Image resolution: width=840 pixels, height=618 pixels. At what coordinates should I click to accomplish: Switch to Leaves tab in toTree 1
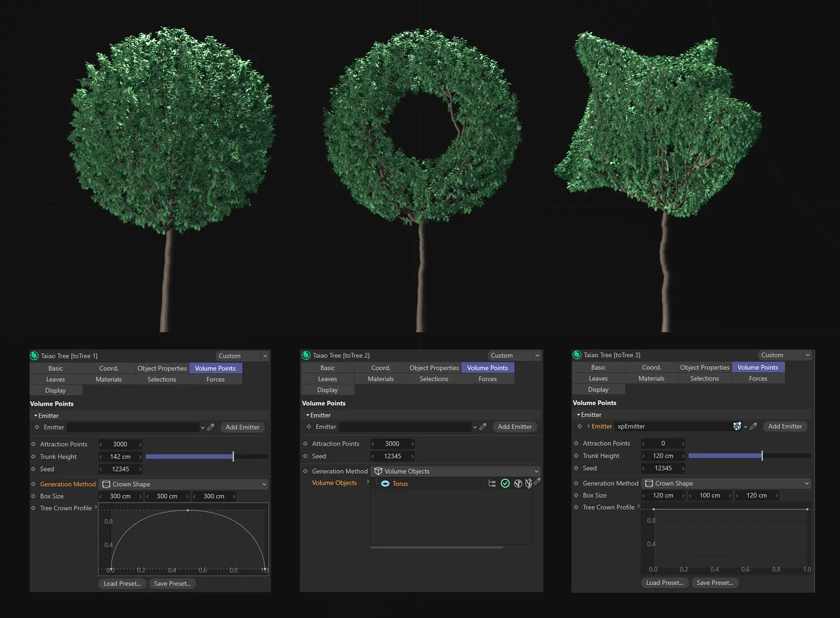[x=55, y=380]
